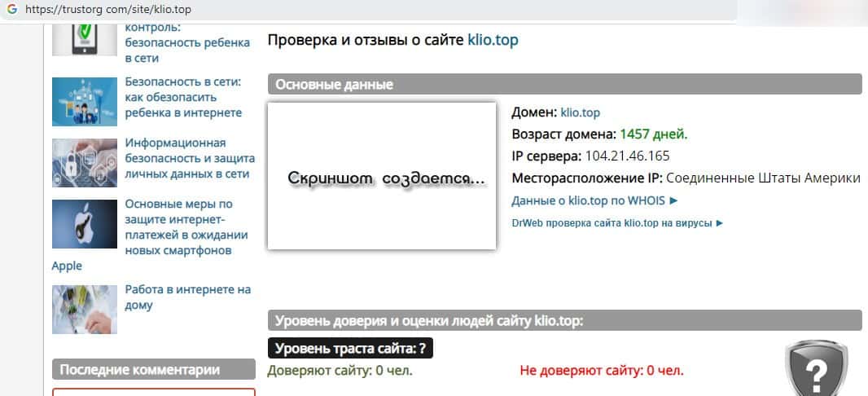
Task: Open 'DrWeb проверка сайта klio.top на вирусы' link
Action: pyautogui.click(x=616, y=222)
